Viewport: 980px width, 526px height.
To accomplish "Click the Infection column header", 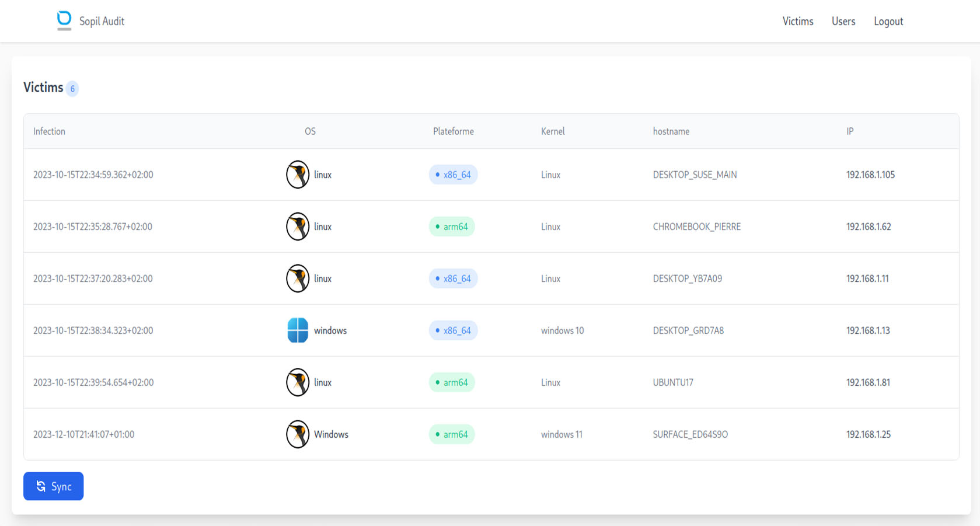I will tap(49, 131).
